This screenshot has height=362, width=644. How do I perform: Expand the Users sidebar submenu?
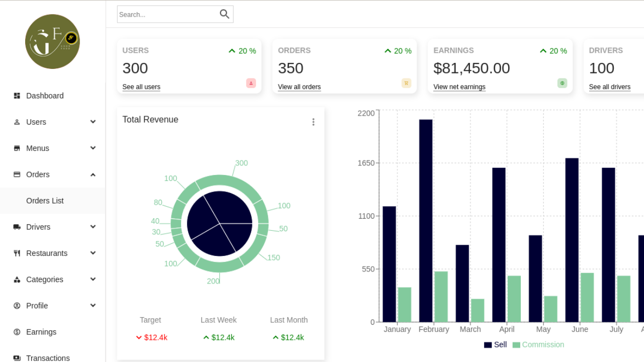tap(93, 122)
